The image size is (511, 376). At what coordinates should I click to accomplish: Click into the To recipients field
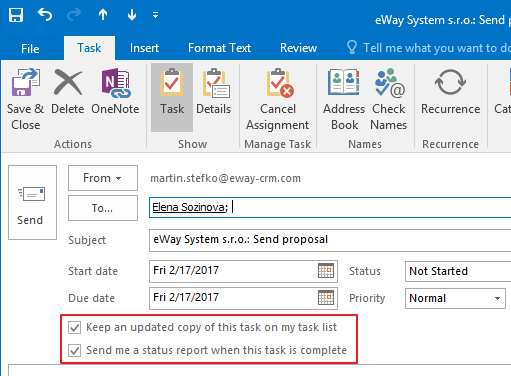[x=330, y=207]
